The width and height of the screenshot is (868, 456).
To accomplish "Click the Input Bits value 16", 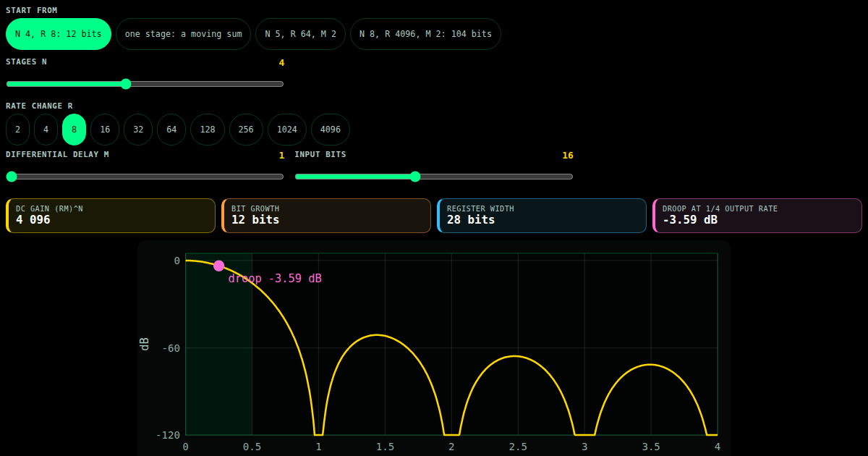I will 568,156.
